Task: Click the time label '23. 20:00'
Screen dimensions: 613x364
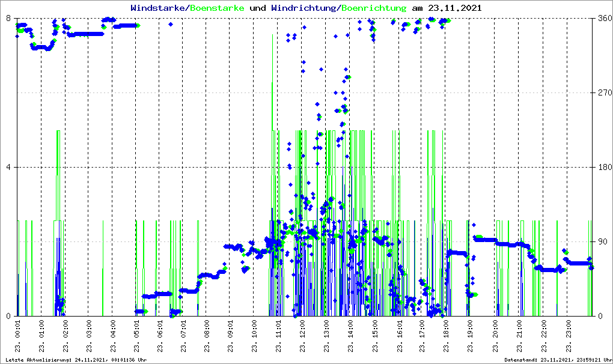Action: click(495, 336)
